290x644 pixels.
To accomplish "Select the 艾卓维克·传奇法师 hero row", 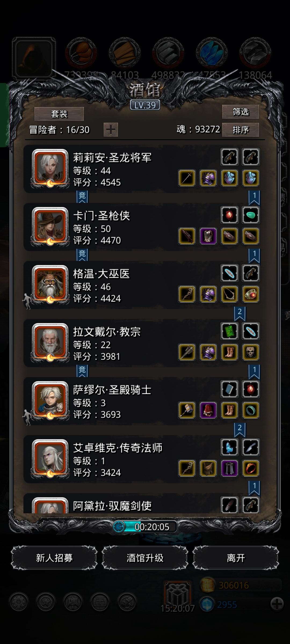I will 142,459.
